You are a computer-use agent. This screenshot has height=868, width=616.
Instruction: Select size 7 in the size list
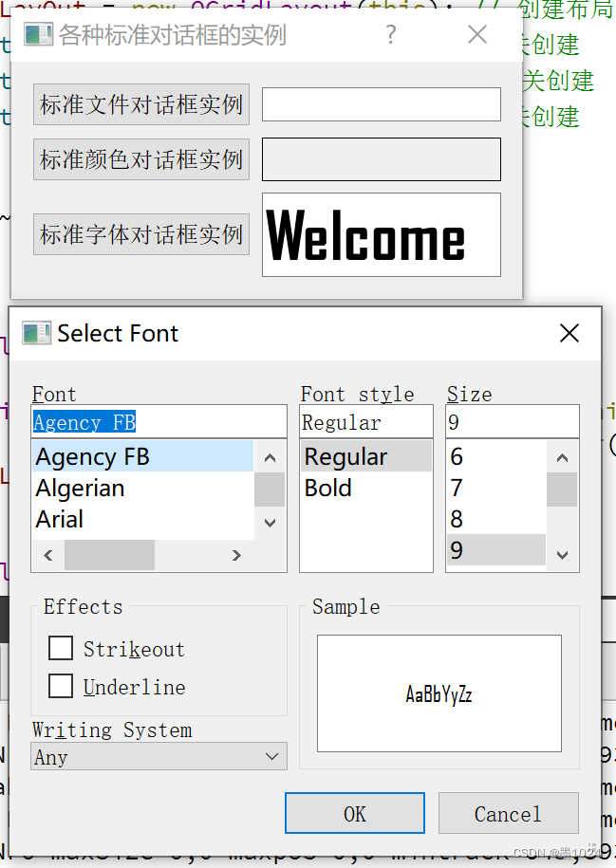(496, 489)
